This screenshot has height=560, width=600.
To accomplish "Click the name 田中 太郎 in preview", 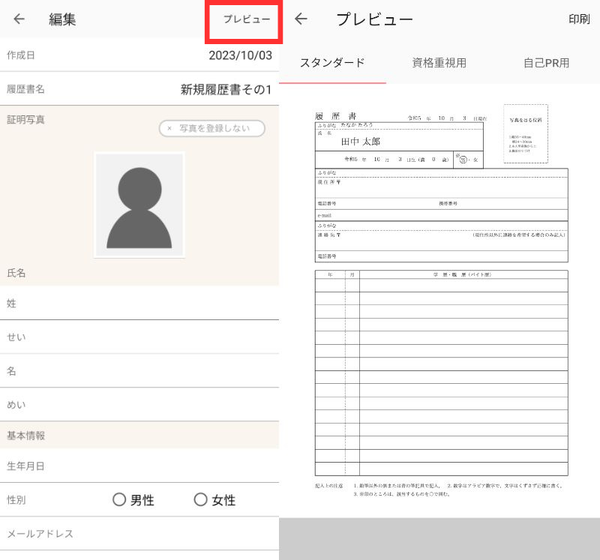I will pos(360,142).
